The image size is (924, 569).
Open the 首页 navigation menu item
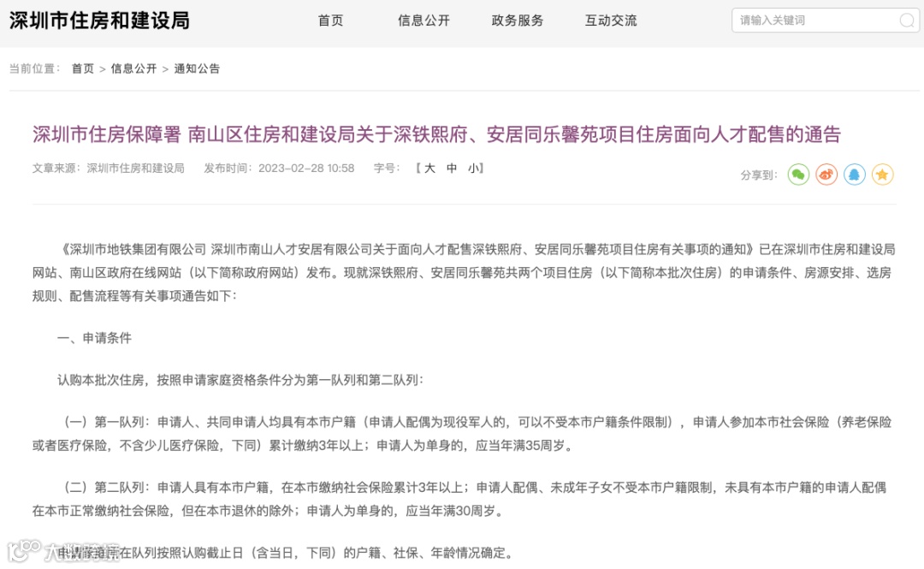(330, 21)
